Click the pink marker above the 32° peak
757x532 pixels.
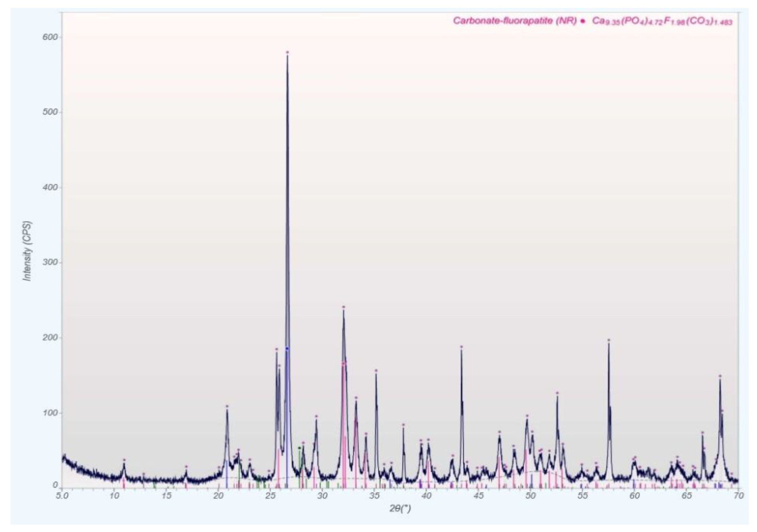click(x=343, y=307)
